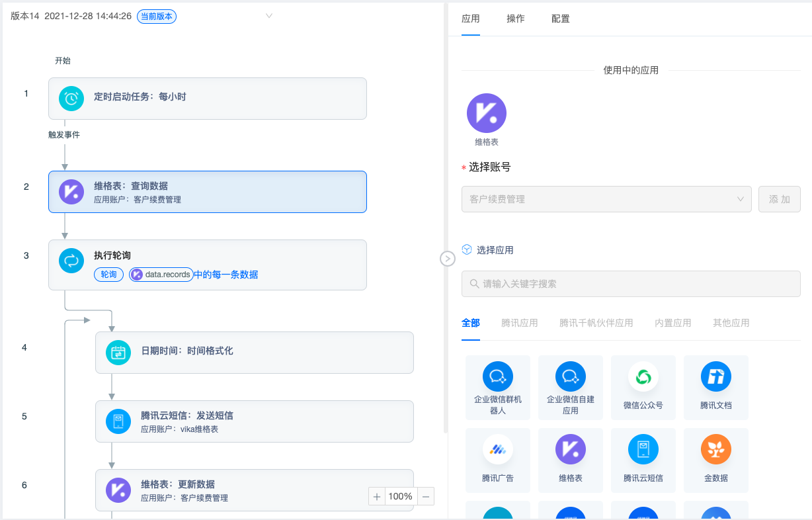Select the 微信公众号 app icon
This screenshot has height=520, width=812.
tap(643, 376)
